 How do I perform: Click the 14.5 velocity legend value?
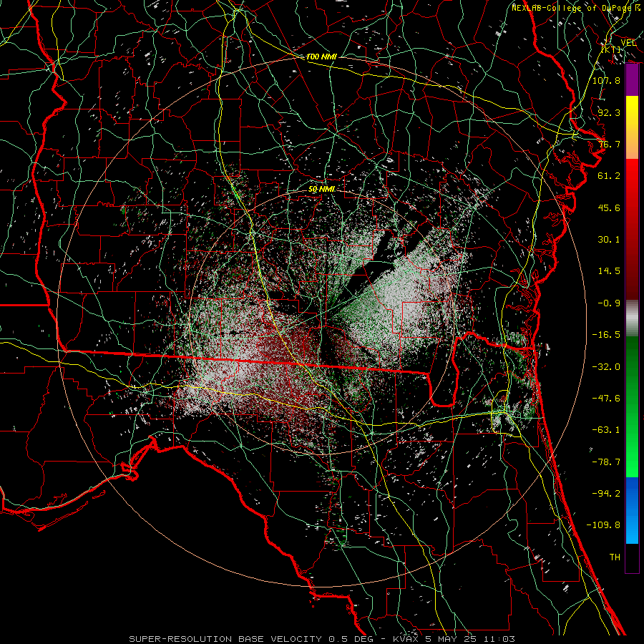609,271
